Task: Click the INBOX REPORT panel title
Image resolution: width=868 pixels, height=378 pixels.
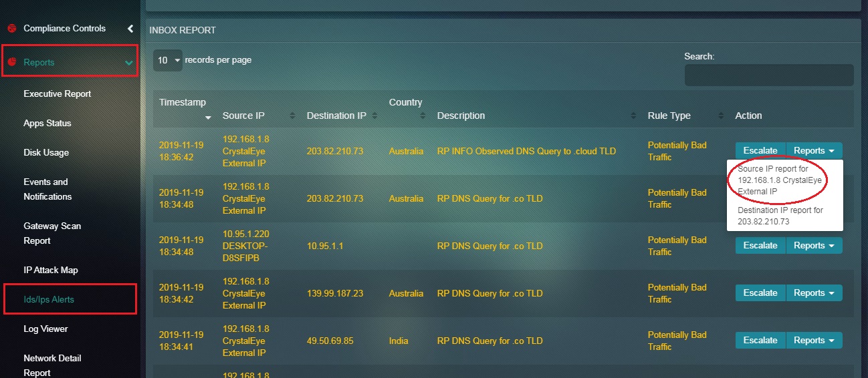Action: (x=183, y=31)
